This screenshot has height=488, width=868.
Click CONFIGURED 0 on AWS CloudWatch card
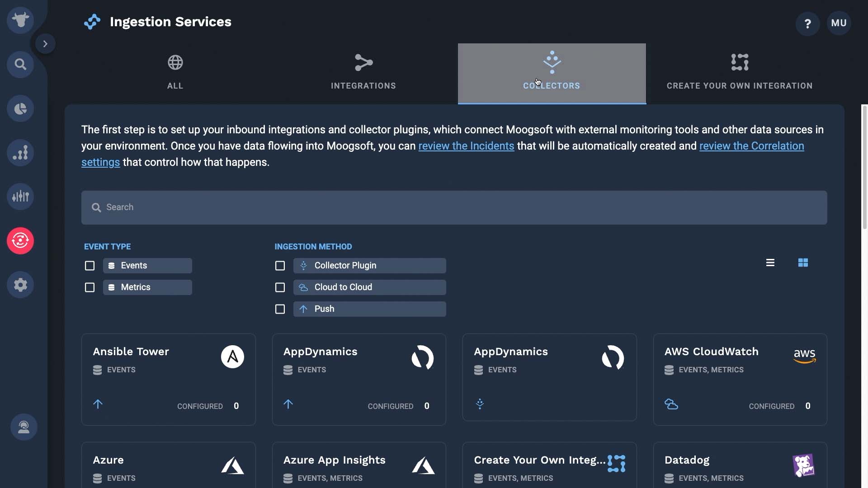point(779,406)
